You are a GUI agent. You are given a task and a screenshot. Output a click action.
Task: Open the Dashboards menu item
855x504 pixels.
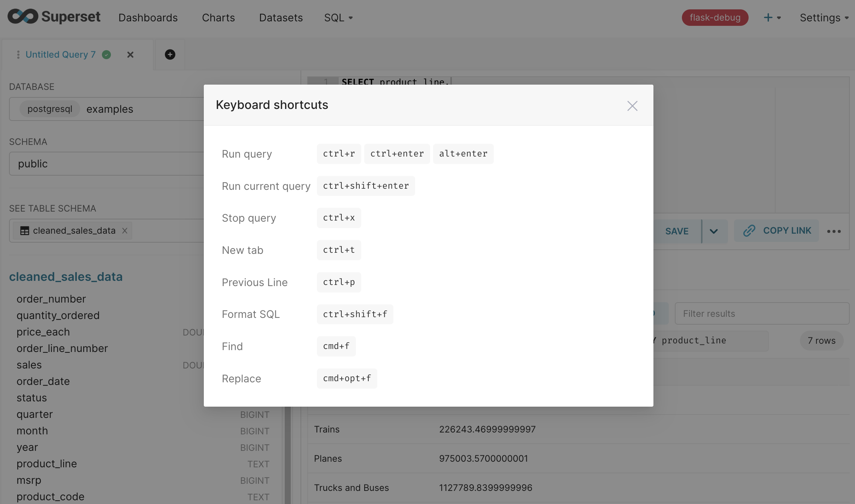147,17
